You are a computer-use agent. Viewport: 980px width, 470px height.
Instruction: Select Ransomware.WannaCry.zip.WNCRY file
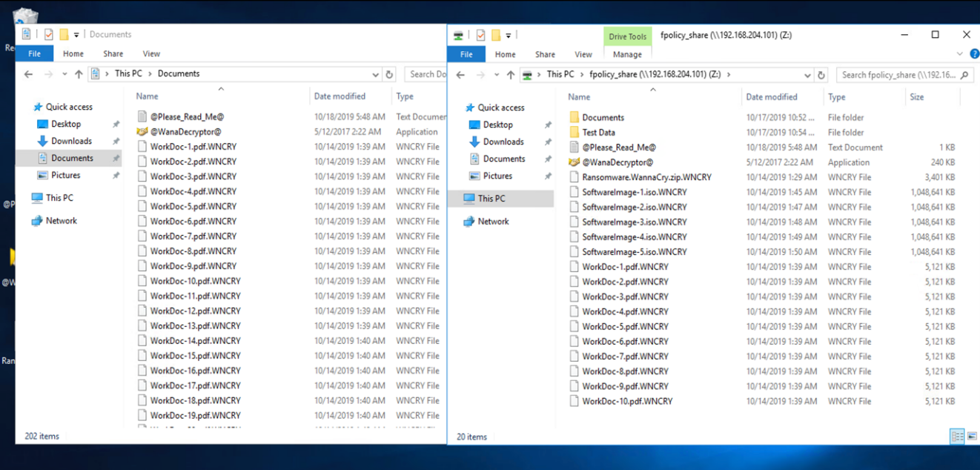[x=646, y=177]
